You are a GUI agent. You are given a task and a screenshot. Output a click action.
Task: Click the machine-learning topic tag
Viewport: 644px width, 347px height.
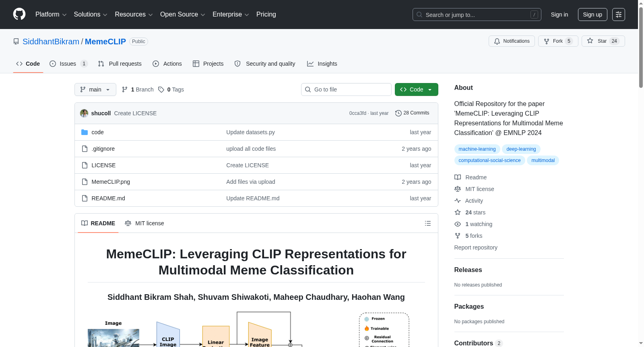click(477, 149)
